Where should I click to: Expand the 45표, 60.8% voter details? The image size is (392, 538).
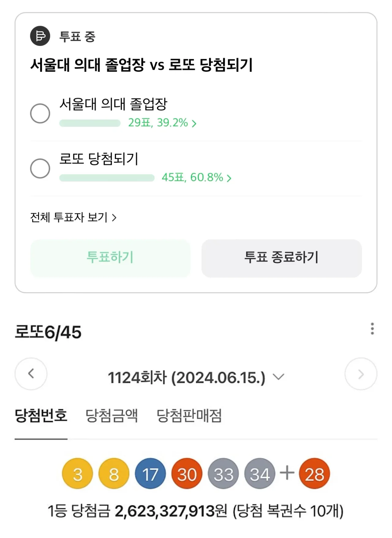(197, 178)
